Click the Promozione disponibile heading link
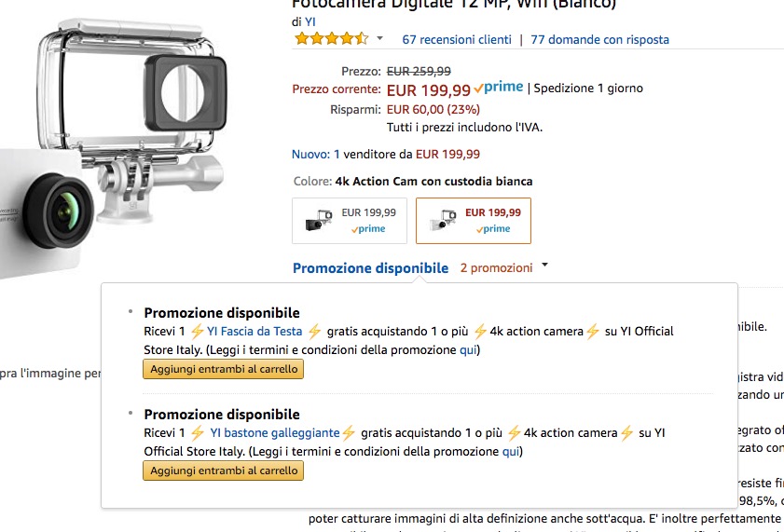 (370, 268)
